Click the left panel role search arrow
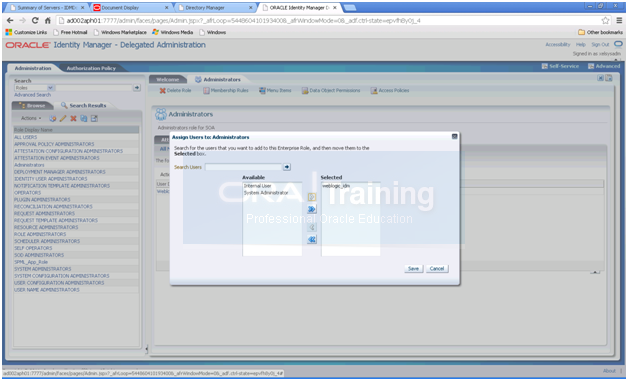628x381 pixels. (x=137, y=87)
